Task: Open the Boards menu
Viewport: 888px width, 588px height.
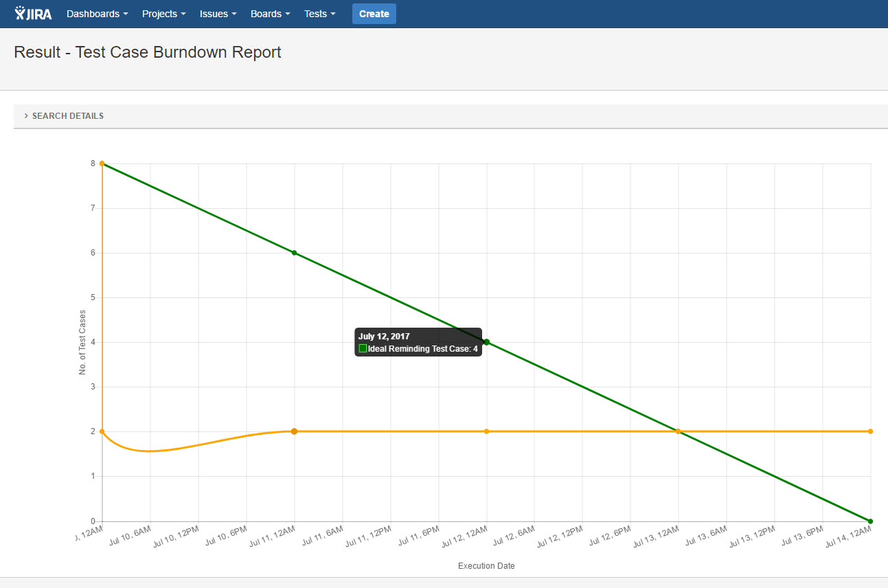Action: [270, 14]
